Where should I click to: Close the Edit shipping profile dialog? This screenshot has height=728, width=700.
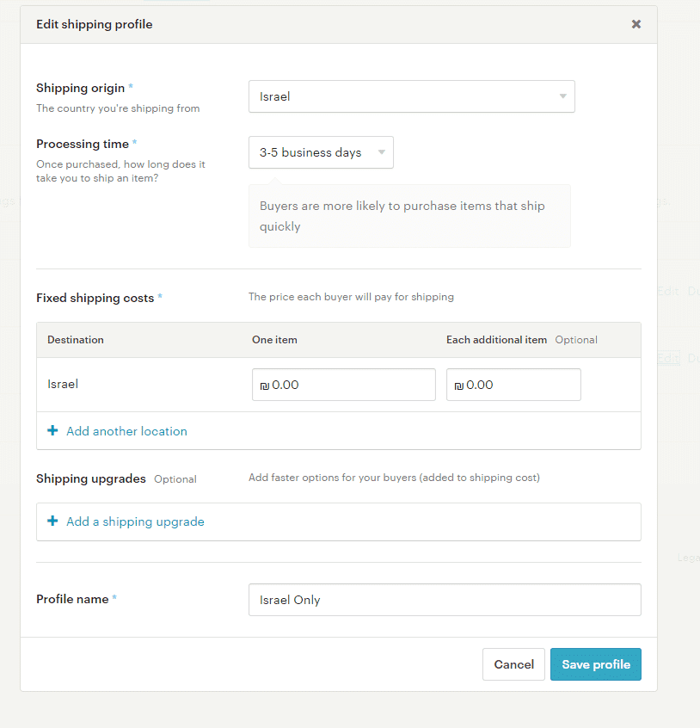point(636,24)
